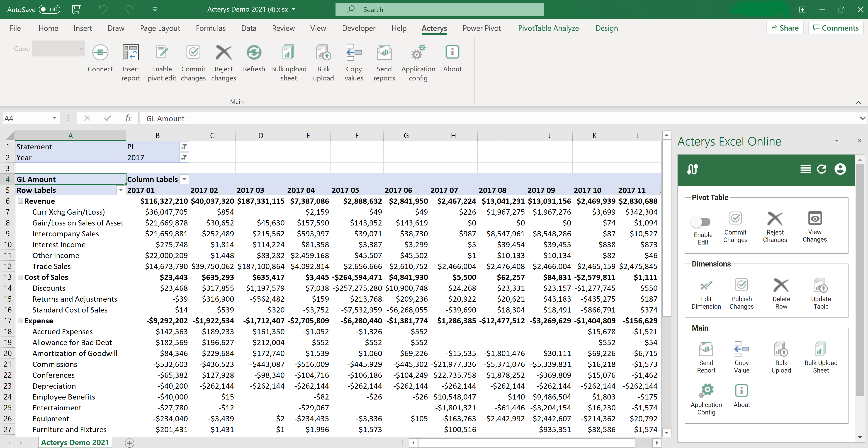Click Commit Changes in the sidebar Pivot Table group
This screenshot has width=868, height=448.
[736, 226]
